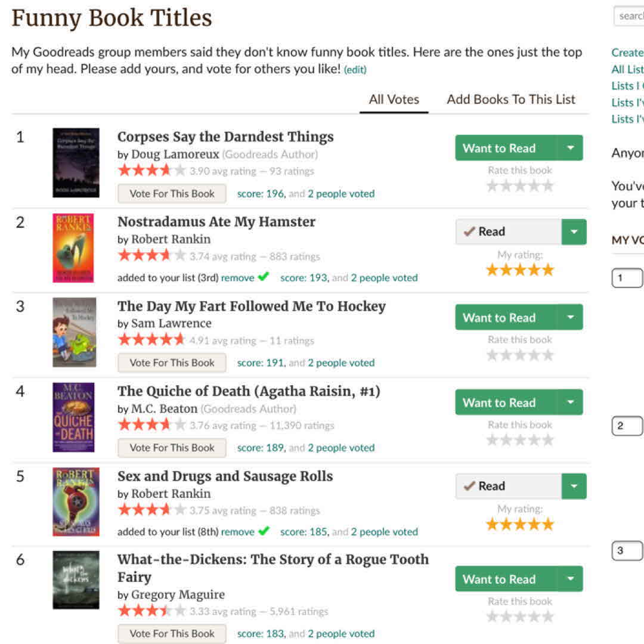Viewport: 644px width, 644px height.
Task: Click the first My Votes position input box
Action: pos(627,278)
